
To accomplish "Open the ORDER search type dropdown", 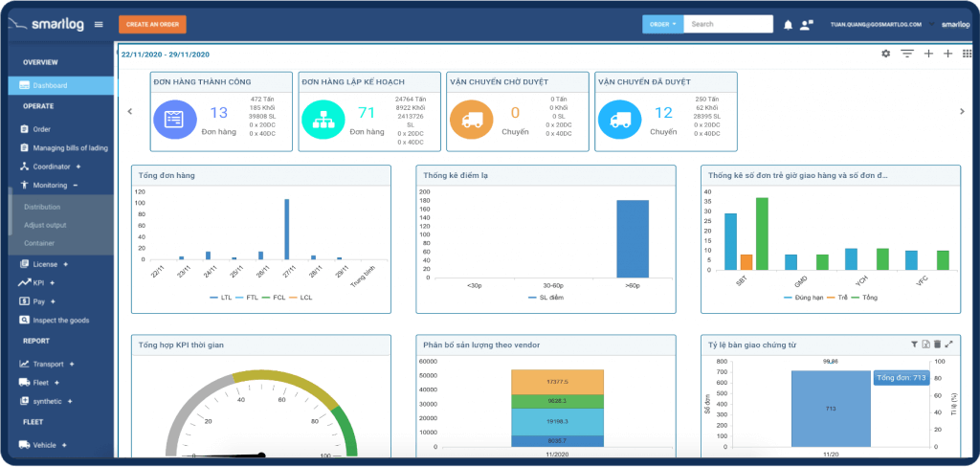I will tap(662, 24).
